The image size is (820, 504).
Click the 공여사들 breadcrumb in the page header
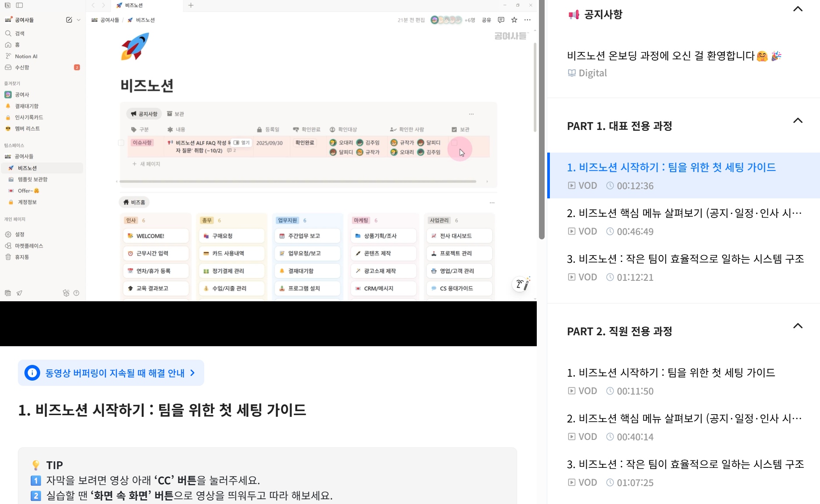[x=105, y=20]
